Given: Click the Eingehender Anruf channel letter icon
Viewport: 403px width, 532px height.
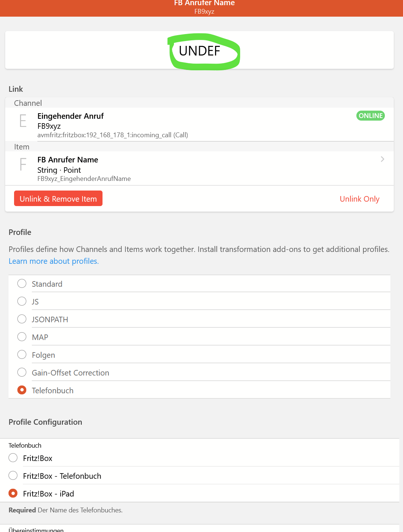Looking at the screenshot, I should (x=23, y=121).
